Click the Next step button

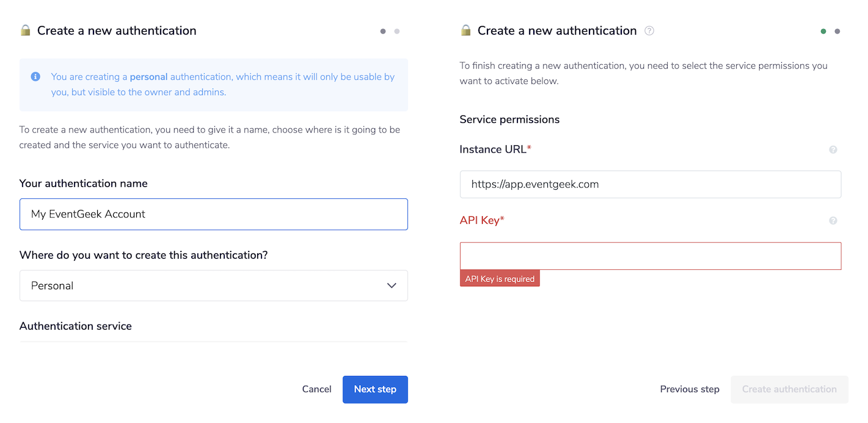(375, 389)
